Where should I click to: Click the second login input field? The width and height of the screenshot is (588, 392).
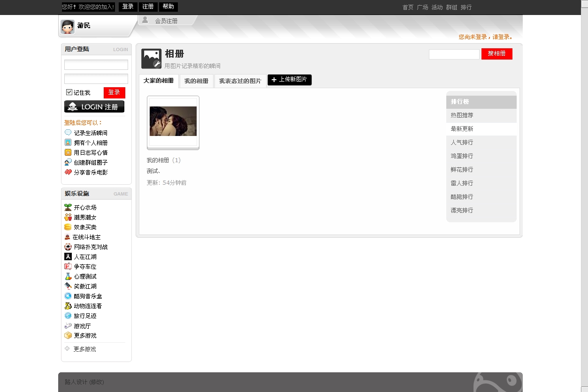click(96, 79)
